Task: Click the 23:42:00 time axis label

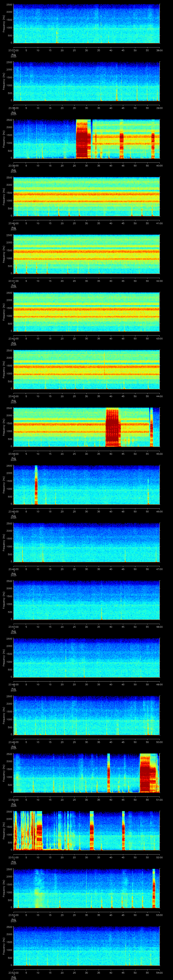Action: click(x=13, y=339)
